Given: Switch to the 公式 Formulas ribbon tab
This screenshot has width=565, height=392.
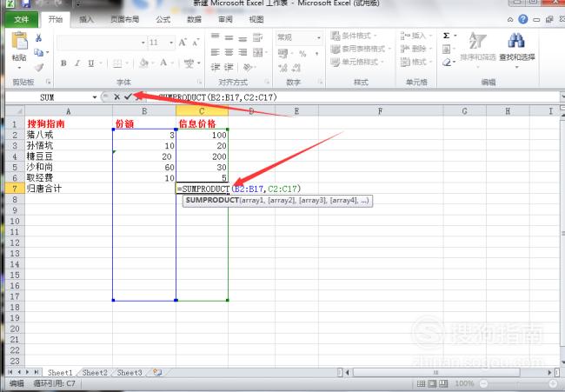Looking at the screenshot, I should point(163,19).
